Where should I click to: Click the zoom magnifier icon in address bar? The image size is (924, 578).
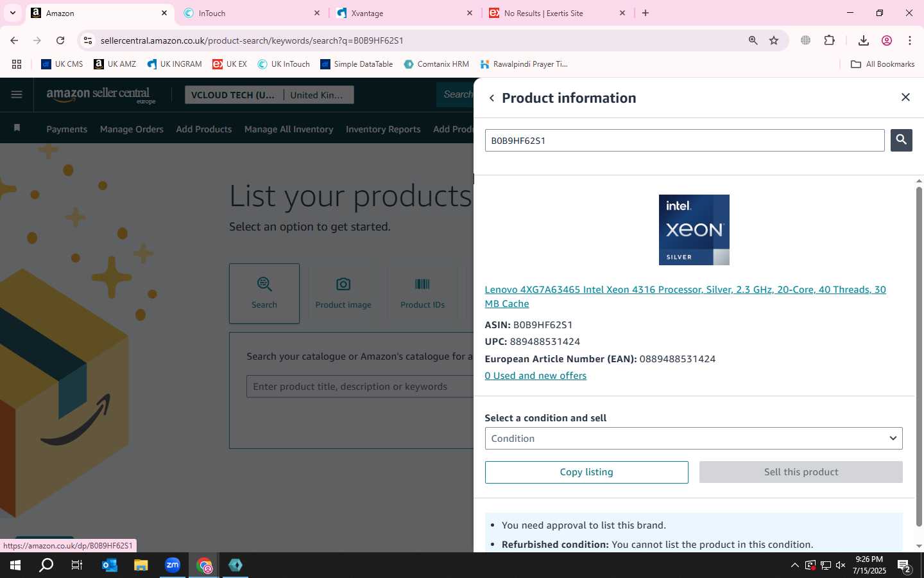753,40
